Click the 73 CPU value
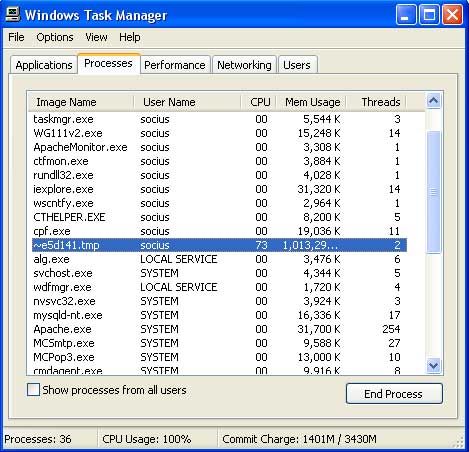469x452 pixels. pos(261,245)
